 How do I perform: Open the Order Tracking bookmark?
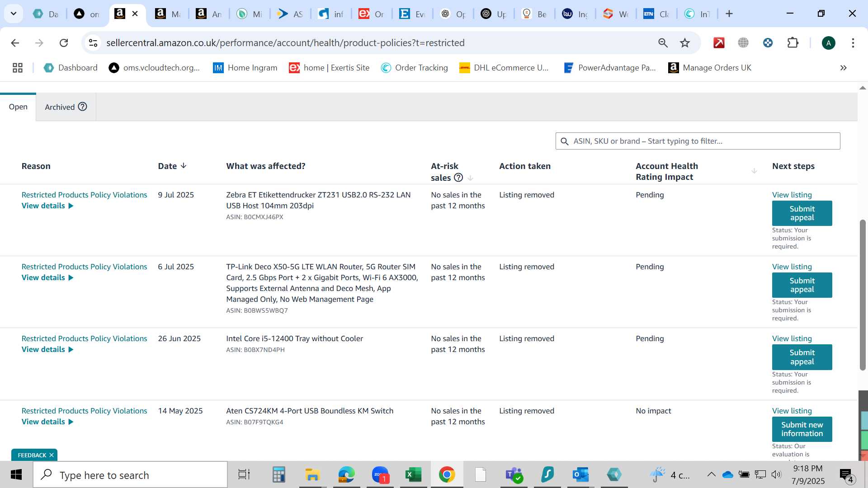click(x=415, y=68)
